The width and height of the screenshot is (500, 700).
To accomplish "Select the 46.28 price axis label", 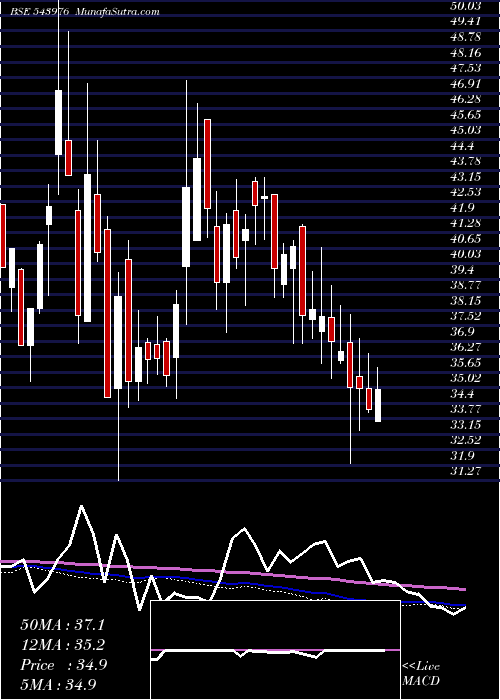I will point(465,99).
